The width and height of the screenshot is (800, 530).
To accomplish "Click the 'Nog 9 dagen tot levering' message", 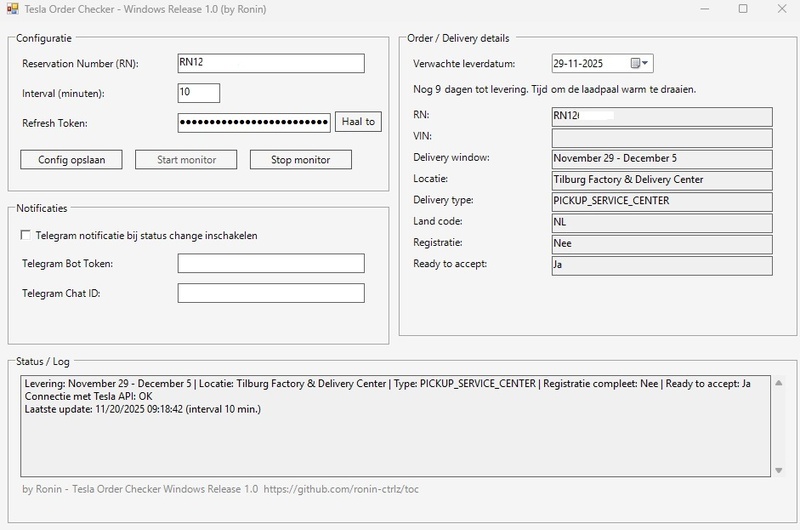I will pos(554,89).
